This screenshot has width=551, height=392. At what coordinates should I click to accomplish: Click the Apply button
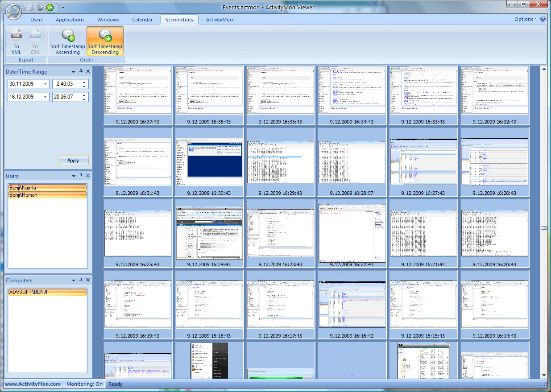click(73, 161)
